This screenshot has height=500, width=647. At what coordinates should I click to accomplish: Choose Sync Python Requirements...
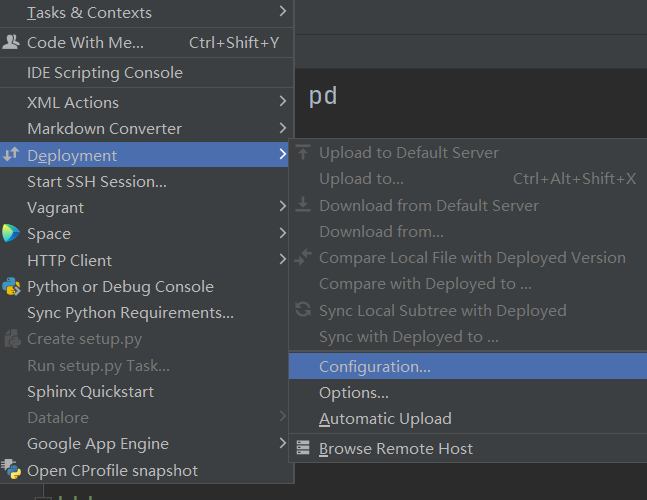130,313
